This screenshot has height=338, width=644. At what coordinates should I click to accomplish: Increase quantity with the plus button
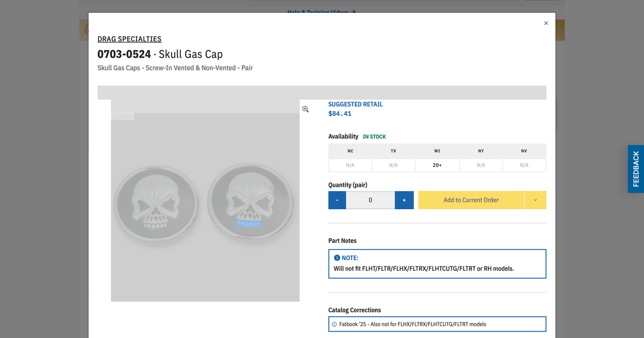[404, 200]
